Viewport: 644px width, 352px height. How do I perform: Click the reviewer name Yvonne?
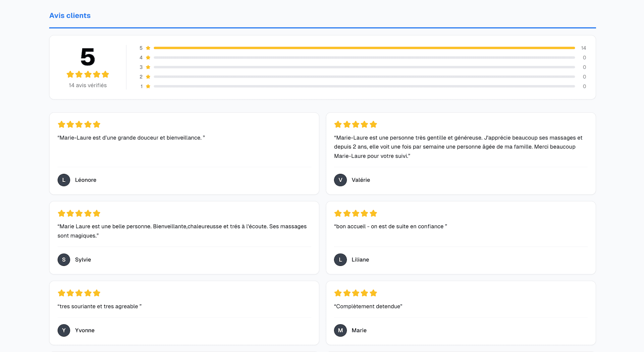85,331
